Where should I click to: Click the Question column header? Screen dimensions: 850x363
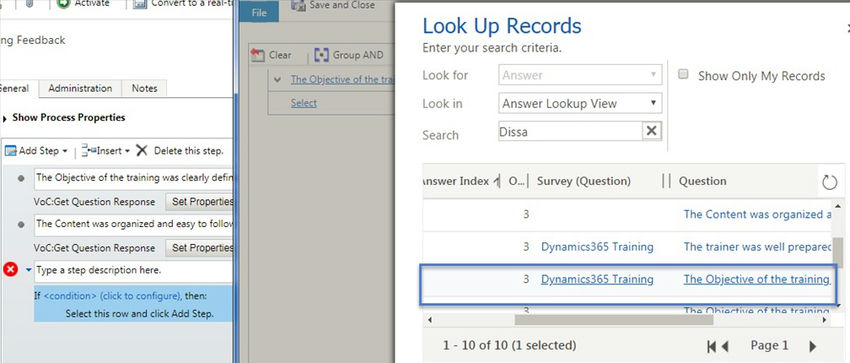click(x=703, y=182)
